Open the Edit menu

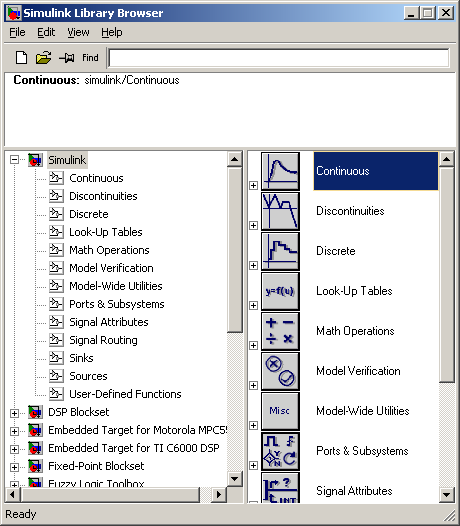pos(46,32)
